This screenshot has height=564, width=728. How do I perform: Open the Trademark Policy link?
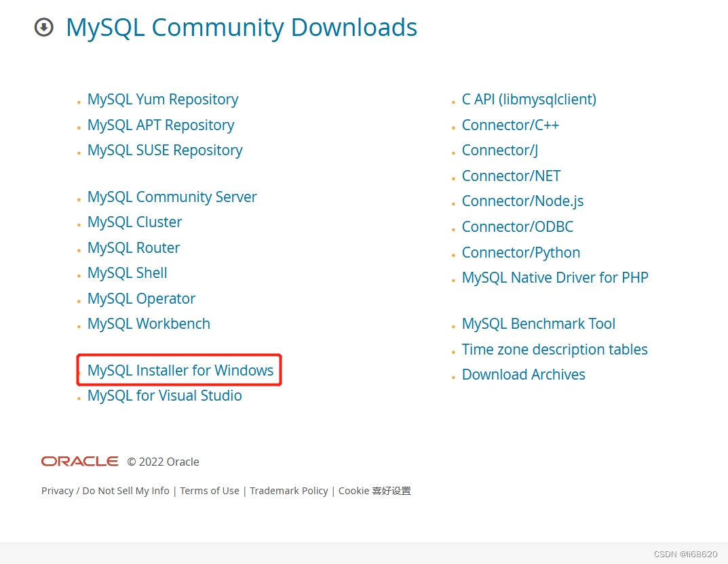(x=289, y=491)
